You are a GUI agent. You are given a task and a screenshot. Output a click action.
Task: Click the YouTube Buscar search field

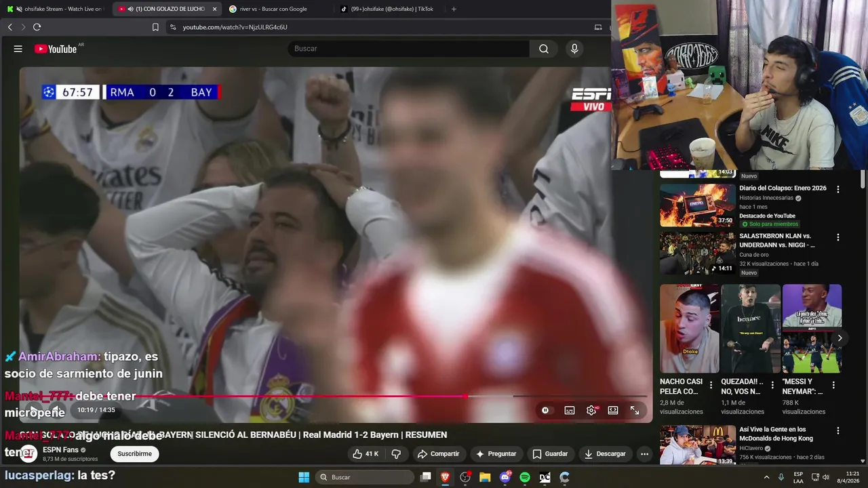click(x=408, y=49)
